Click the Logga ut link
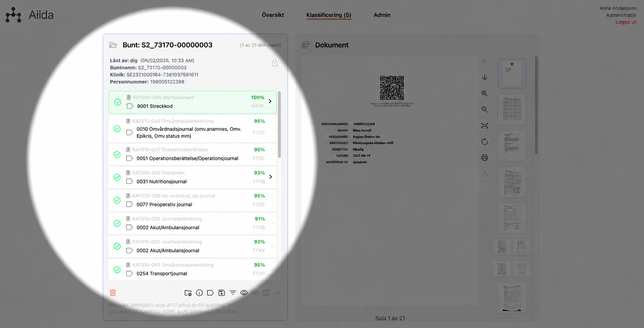This screenshot has height=328, width=644. 626,22
